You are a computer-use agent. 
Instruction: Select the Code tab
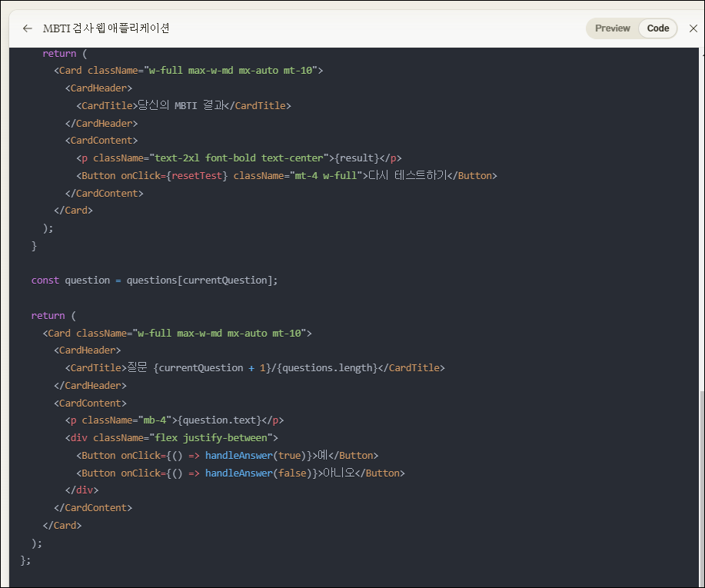point(658,28)
